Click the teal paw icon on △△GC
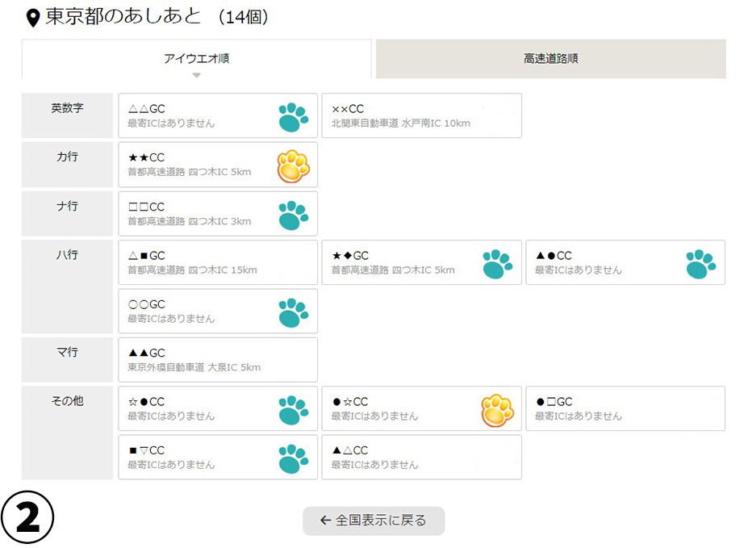 point(293,117)
